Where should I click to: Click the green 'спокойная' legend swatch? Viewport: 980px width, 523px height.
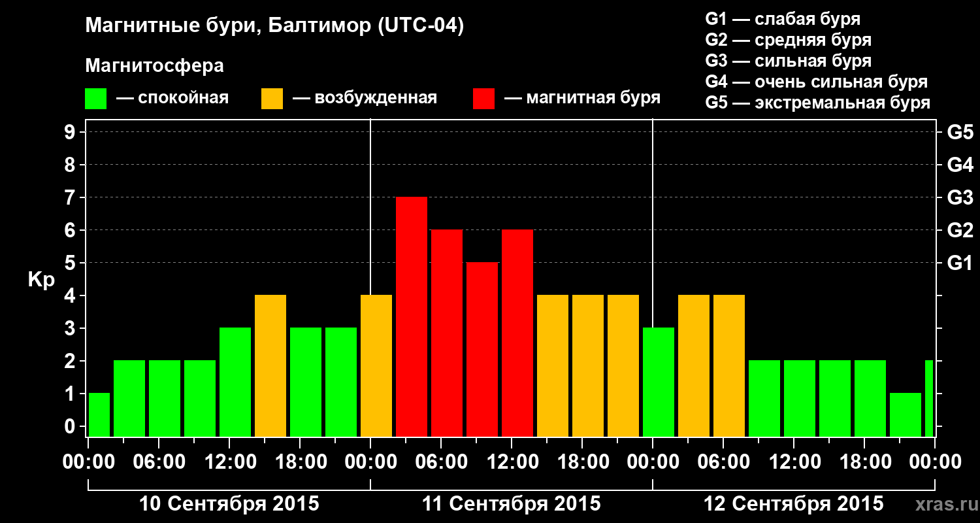[x=95, y=99]
